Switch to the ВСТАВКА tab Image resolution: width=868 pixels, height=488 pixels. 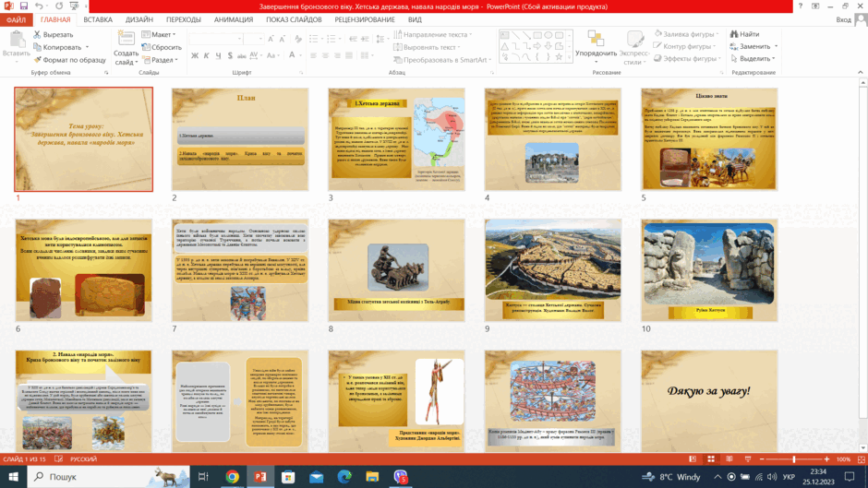(x=98, y=20)
